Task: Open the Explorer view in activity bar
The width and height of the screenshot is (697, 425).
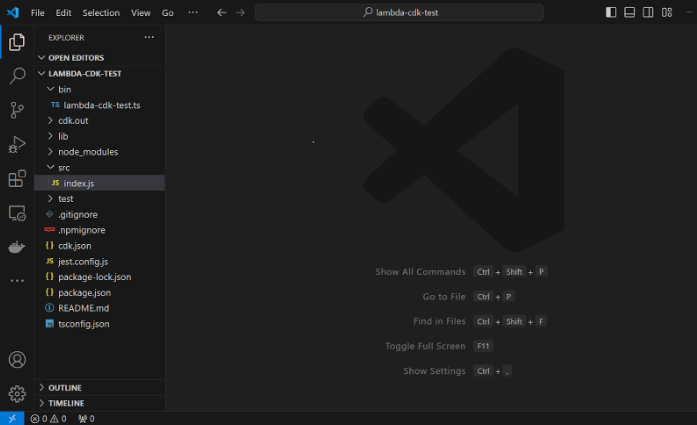Action: [17, 42]
